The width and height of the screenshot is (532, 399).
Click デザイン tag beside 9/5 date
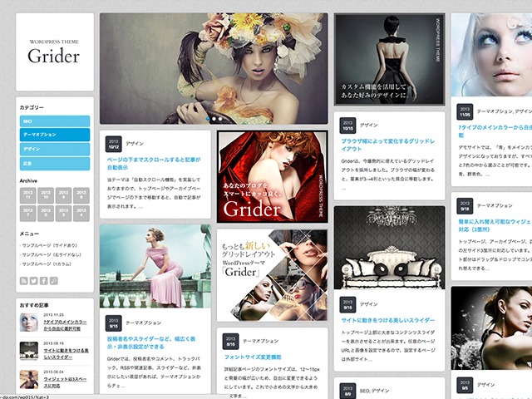pos(485,385)
